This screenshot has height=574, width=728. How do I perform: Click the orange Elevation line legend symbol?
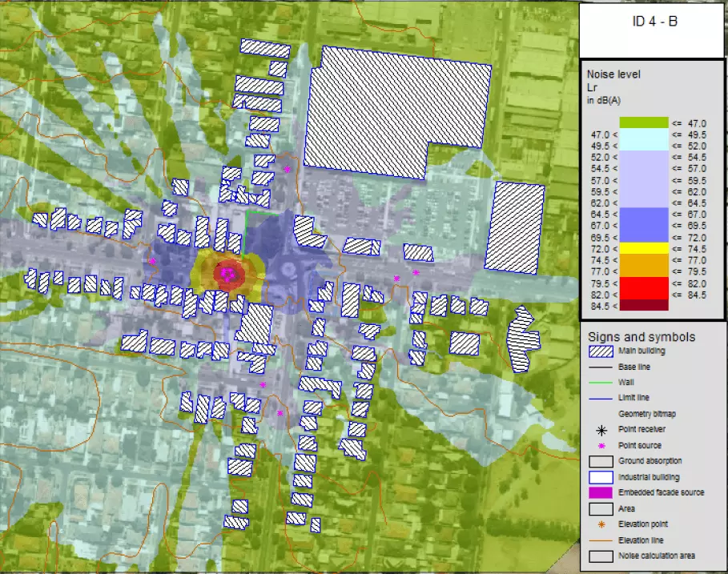pyautogui.click(x=600, y=540)
